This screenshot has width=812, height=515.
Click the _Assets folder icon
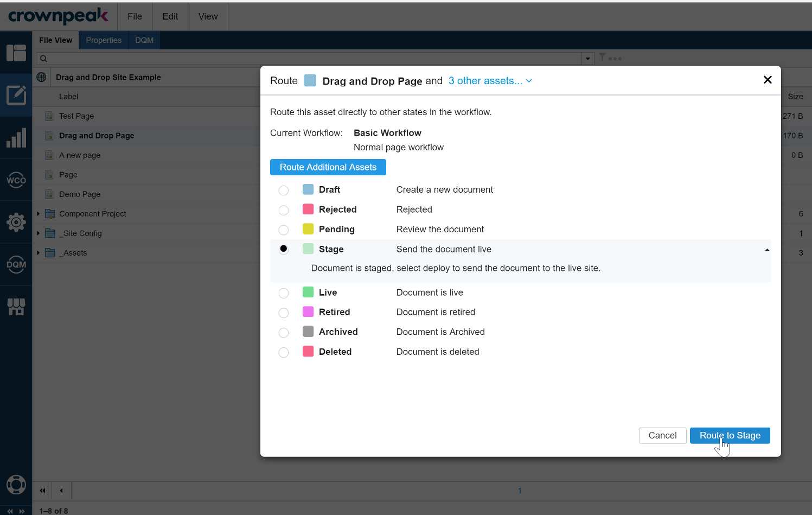(x=50, y=253)
